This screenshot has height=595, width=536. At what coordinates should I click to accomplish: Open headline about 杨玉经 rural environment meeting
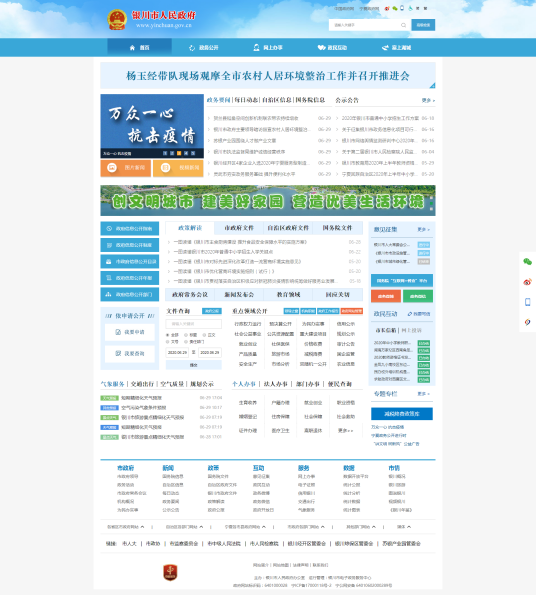pyautogui.click(x=268, y=76)
